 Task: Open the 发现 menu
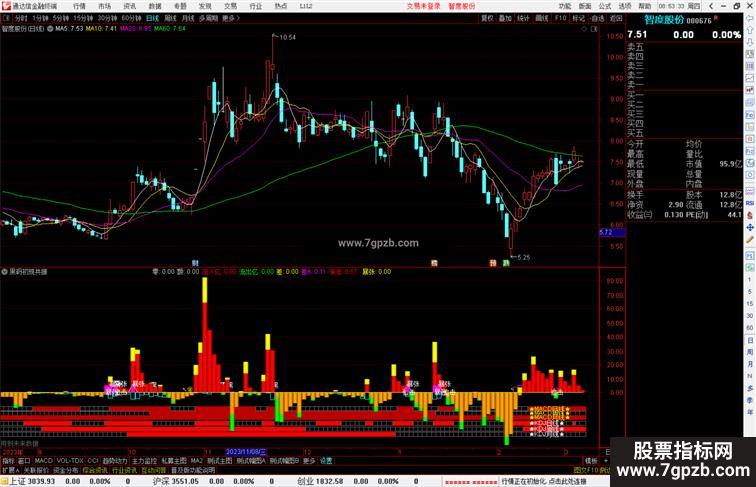(205, 6)
